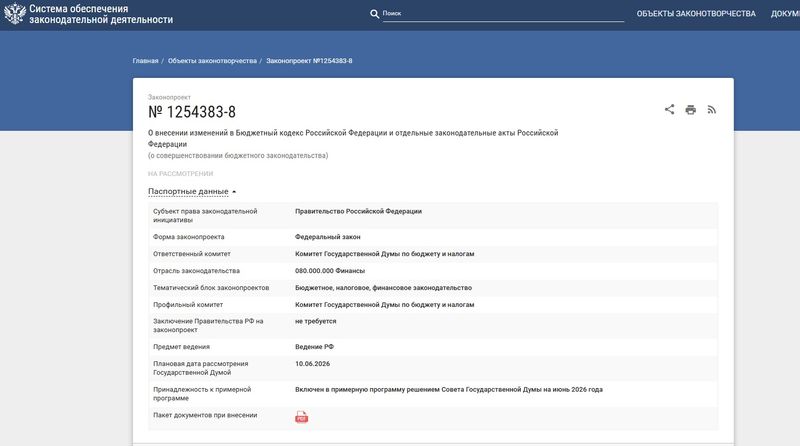Click the Плановая дата рассмотрения label
Image resolution: width=800 pixels, height=446 pixels.
(x=201, y=368)
